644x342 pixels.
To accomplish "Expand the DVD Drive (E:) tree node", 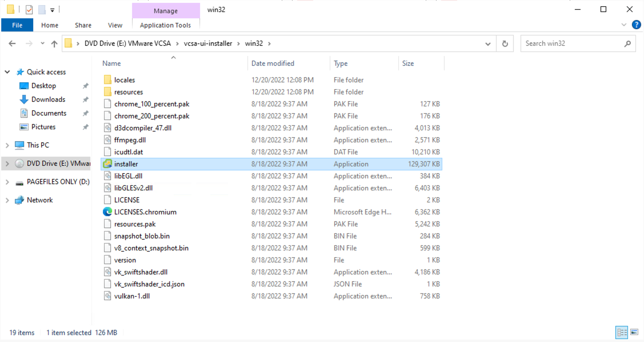I will click(7, 164).
